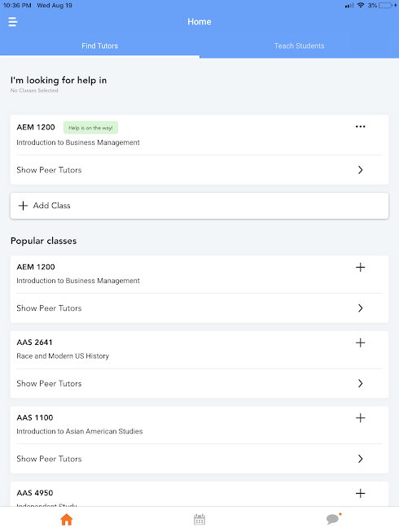The width and height of the screenshot is (399, 532).
Task: Expand Show Peer Tutors under selected AEM 1200
Action: click(x=199, y=170)
